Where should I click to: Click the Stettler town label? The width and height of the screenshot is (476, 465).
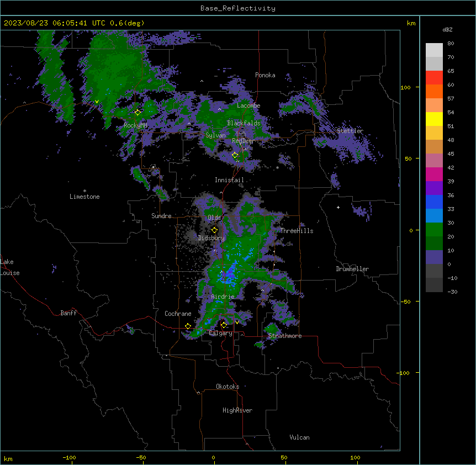[350, 131]
